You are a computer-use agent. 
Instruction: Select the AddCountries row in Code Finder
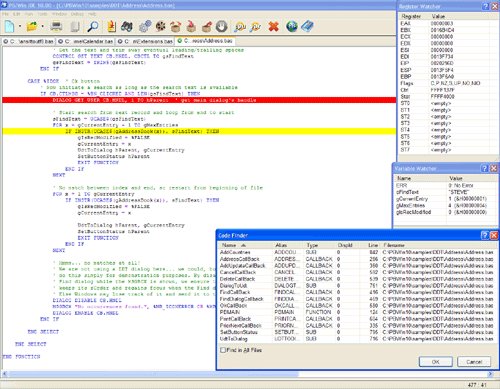point(356,252)
